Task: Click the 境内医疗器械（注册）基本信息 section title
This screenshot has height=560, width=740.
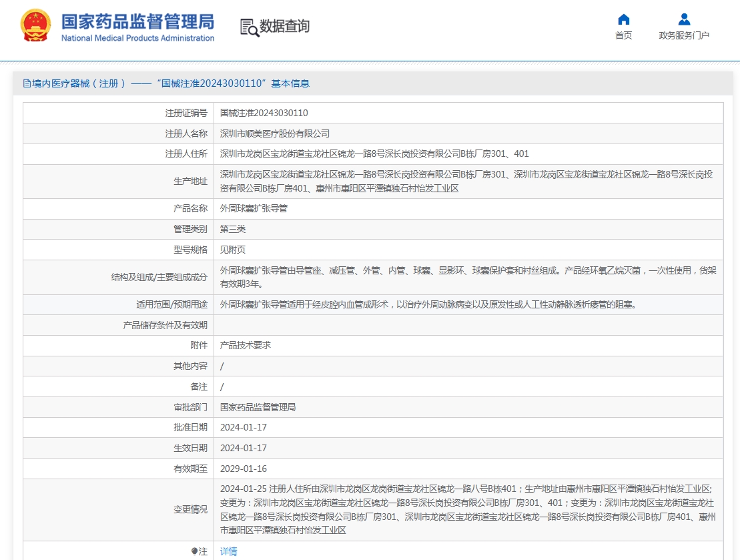Action: click(x=171, y=83)
